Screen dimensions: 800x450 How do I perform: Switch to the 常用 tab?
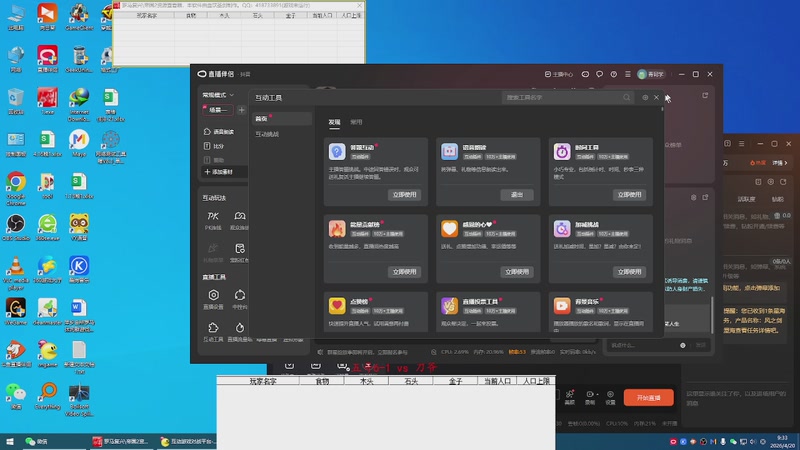pyautogui.click(x=356, y=122)
